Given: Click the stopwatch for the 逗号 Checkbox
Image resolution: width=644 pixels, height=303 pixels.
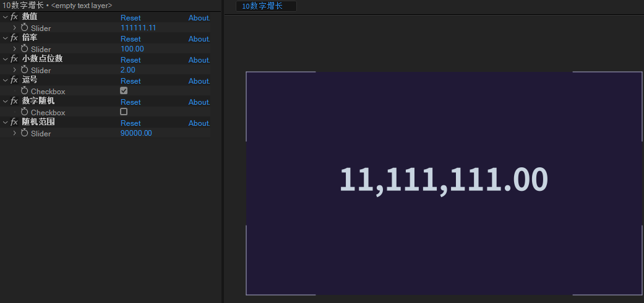Looking at the screenshot, I should point(24,91).
